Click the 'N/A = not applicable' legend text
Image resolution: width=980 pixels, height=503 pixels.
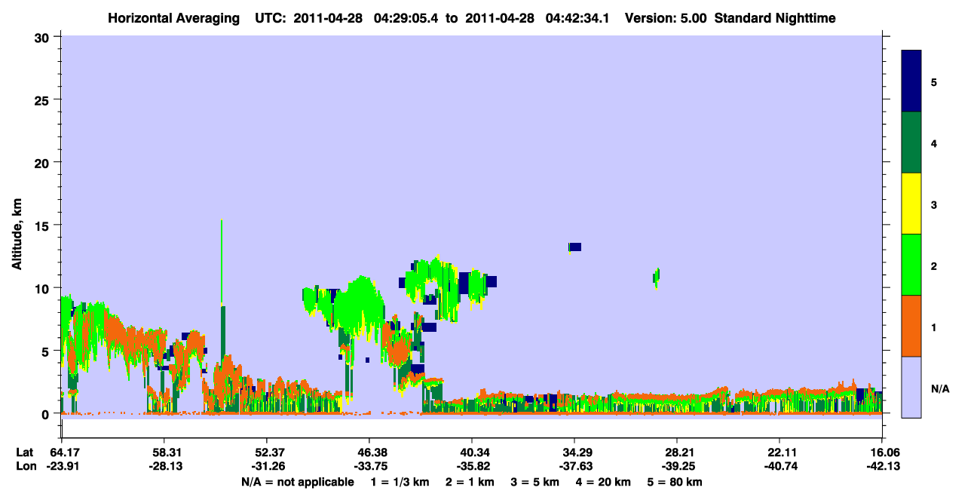(298, 482)
